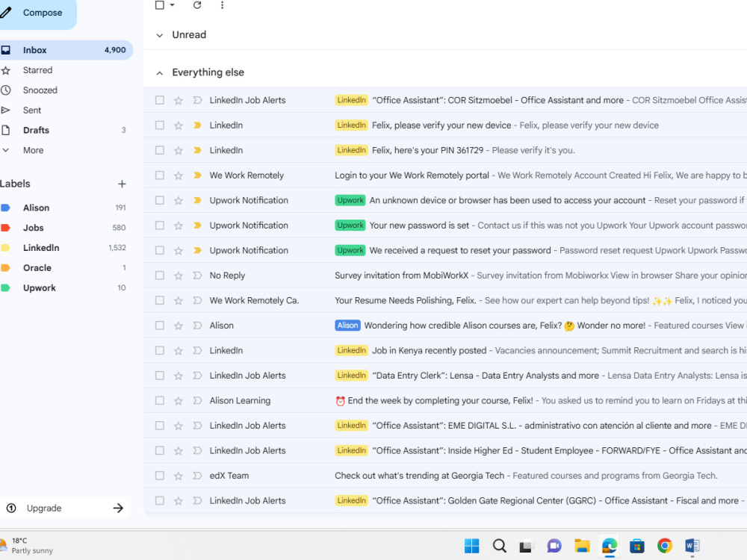Star the 'Your new password is set' email
This screenshot has width=747, height=560.
(x=179, y=225)
